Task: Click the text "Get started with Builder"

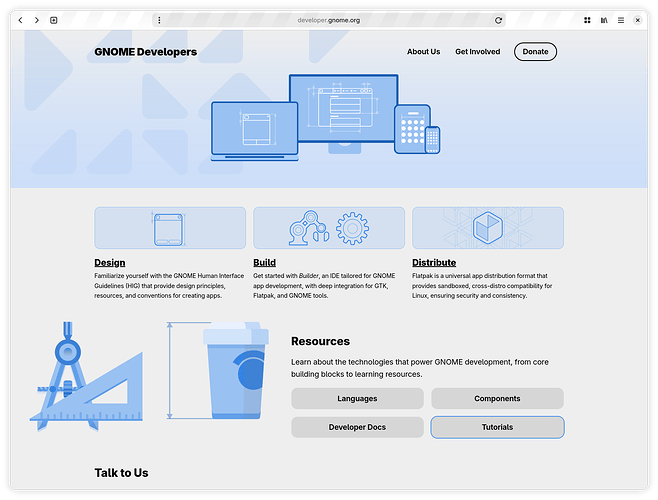Action: 286,276
